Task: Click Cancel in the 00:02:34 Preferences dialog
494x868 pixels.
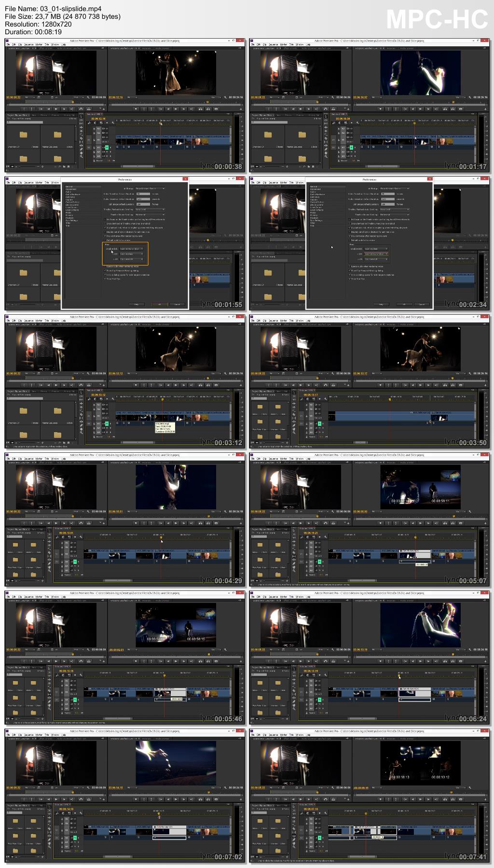Action: 422,304
